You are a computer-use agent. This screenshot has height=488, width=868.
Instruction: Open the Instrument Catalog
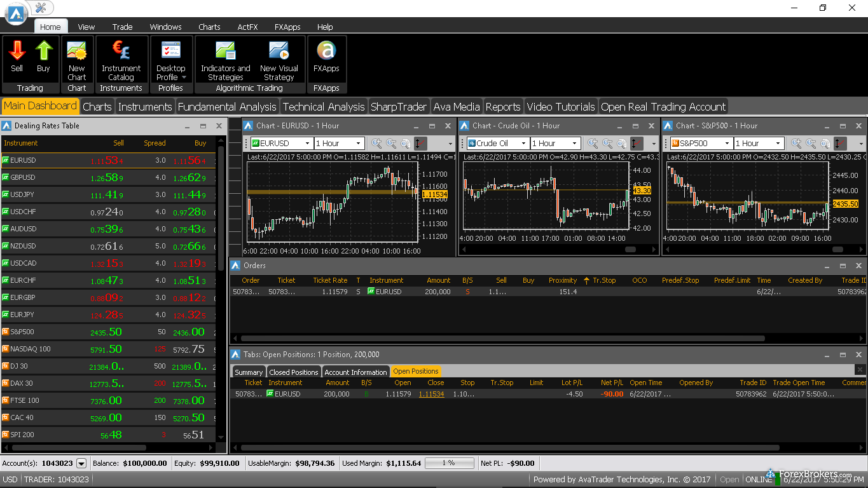[121, 60]
